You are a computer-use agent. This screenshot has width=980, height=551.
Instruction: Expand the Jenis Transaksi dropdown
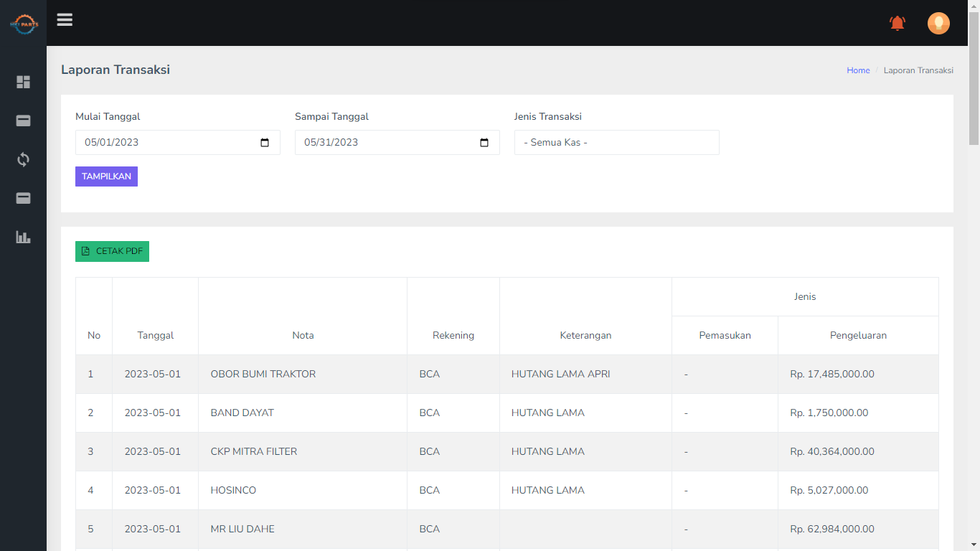616,142
